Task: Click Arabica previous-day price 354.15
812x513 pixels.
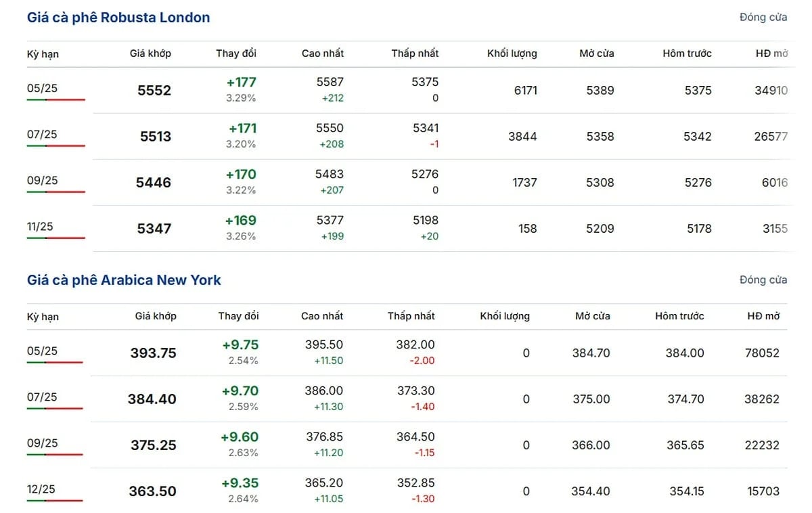Action: 686,491
